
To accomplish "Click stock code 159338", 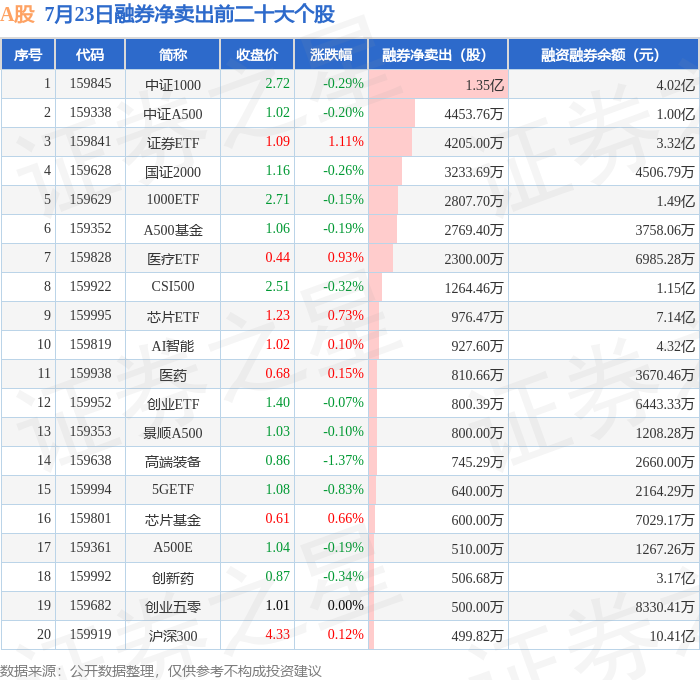I will coord(90,113).
